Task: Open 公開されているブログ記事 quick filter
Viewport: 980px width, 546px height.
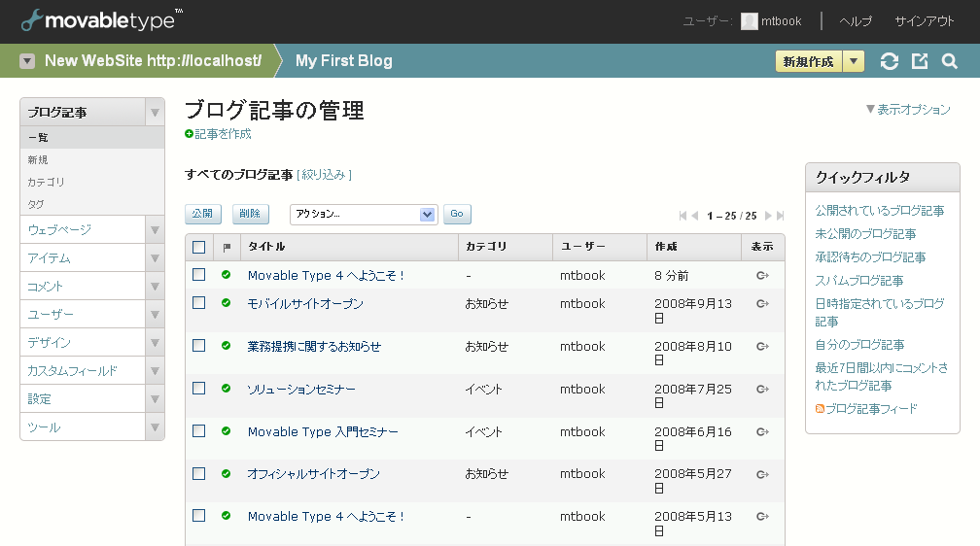Action: pyautogui.click(x=879, y=211)
